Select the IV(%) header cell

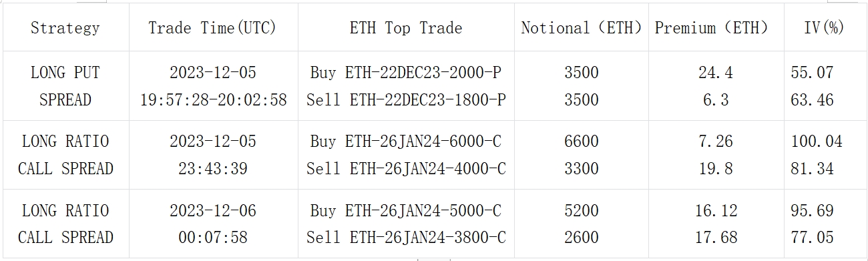pyautogui.click(x=825, y=28)
